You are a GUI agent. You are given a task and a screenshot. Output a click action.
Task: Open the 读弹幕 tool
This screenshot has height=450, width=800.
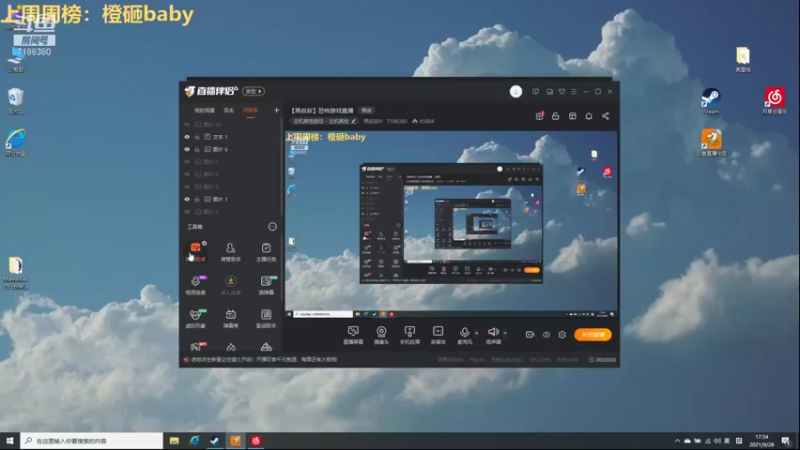coord(266,285)
